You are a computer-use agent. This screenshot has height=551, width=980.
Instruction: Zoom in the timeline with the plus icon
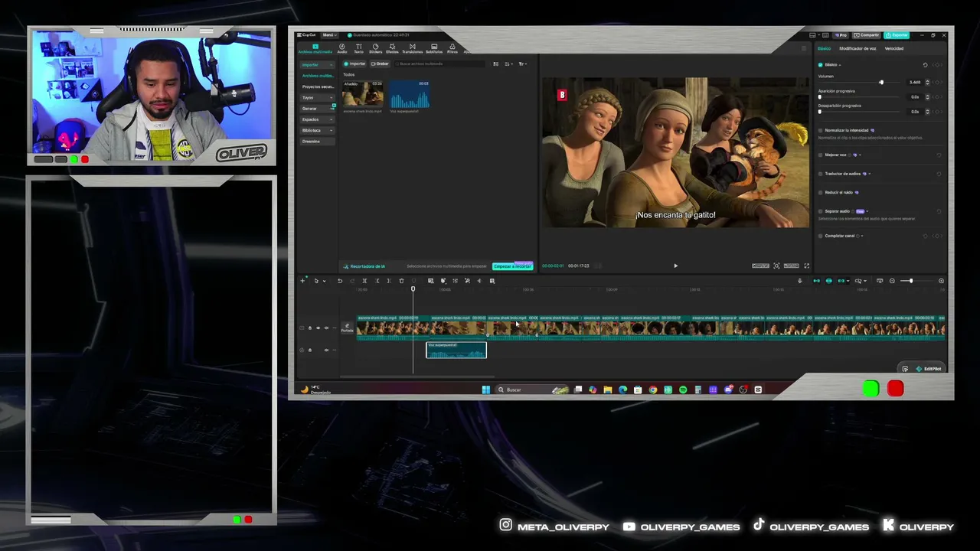941,281
